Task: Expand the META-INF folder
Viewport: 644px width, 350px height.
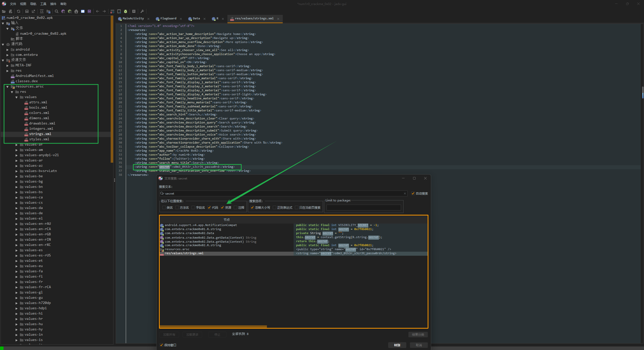Action: [x=8, y=66]
